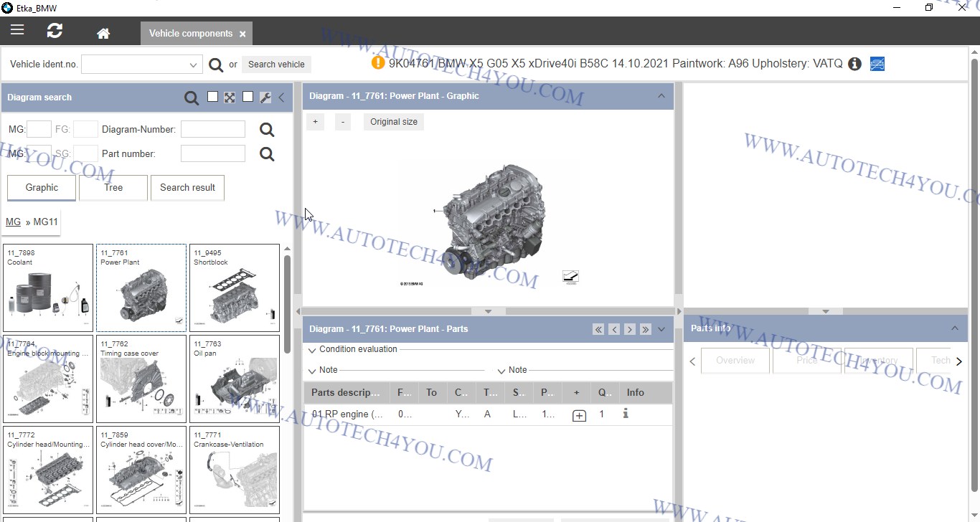Click the vehicle info icon

tap(854, 64)
